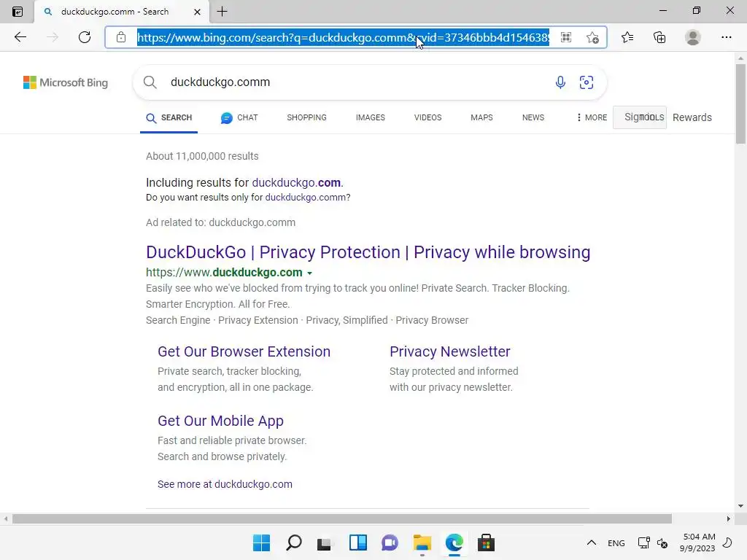Open Widgets on taskbar
This screenshot has height=560, width=747.
click(357, 542)
